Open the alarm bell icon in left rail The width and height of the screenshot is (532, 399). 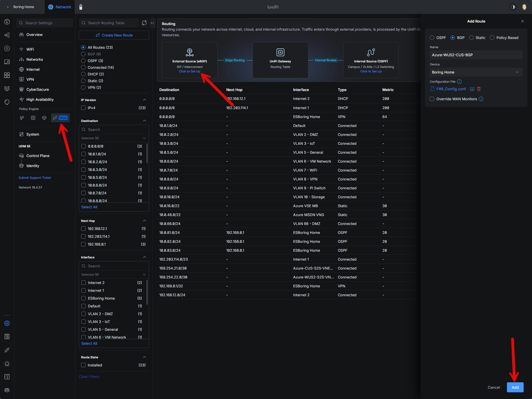pyautogui.click(x=7, y=363)
